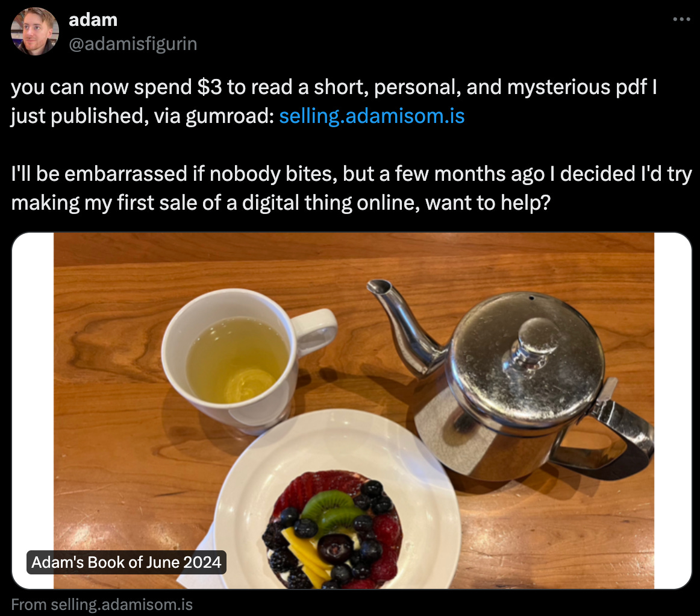Click the "Adam's Book of June 2024" caption
The height and width of the screenshot is (616, 700).
pyautogui.click(x=127, y=562)
